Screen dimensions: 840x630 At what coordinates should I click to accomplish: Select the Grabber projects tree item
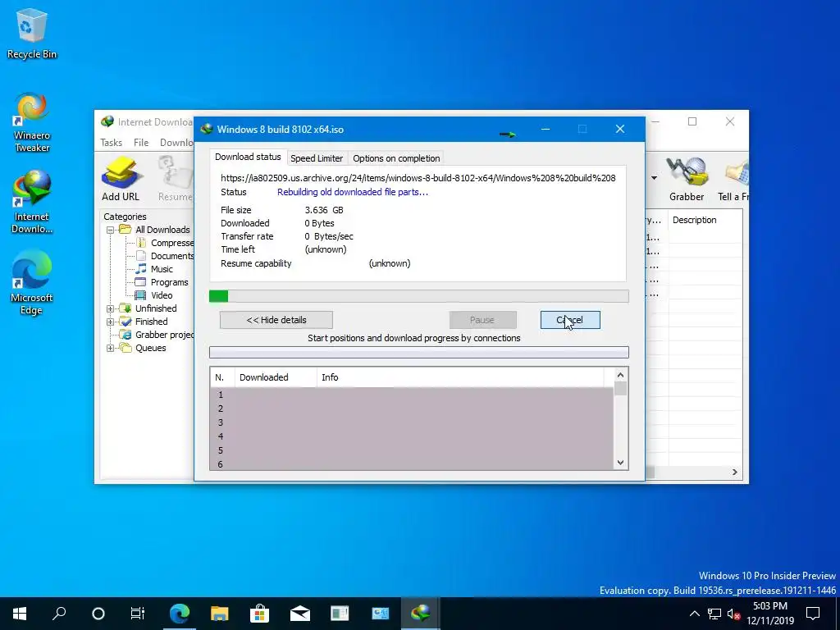coord(157,335)
